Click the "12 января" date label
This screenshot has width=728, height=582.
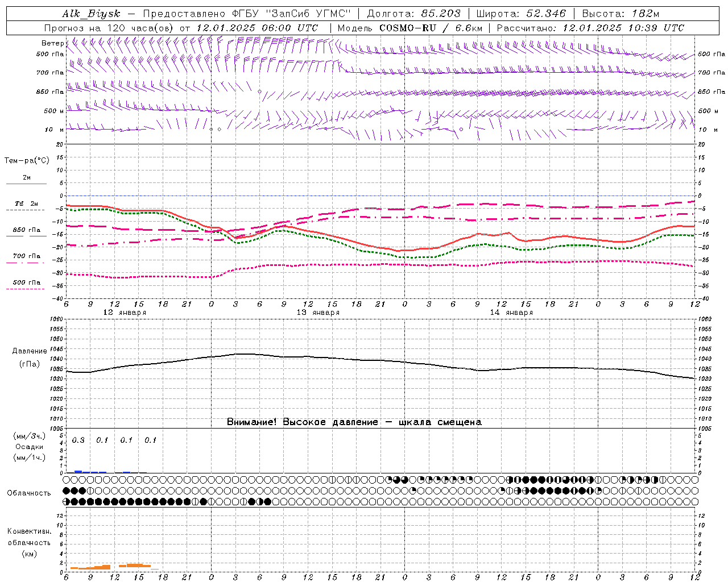(x=125, y=313)
